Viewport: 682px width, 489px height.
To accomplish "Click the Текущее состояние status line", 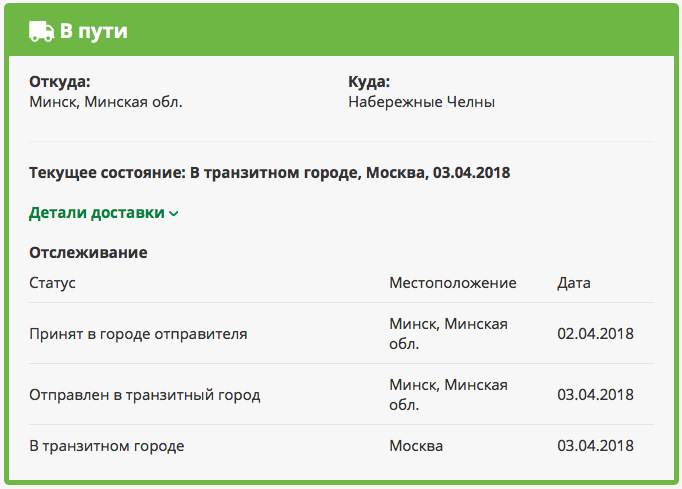I will [x=270, y=172].
